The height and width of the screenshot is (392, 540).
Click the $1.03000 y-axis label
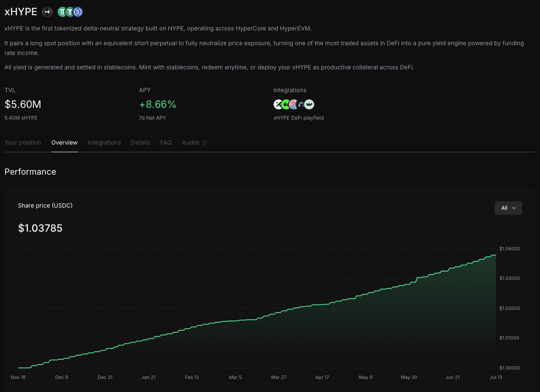510,278
